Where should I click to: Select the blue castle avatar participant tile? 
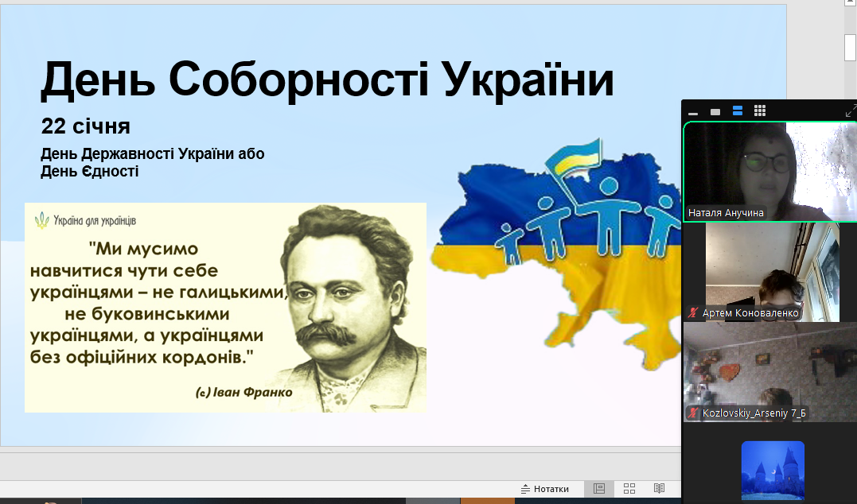773,471
